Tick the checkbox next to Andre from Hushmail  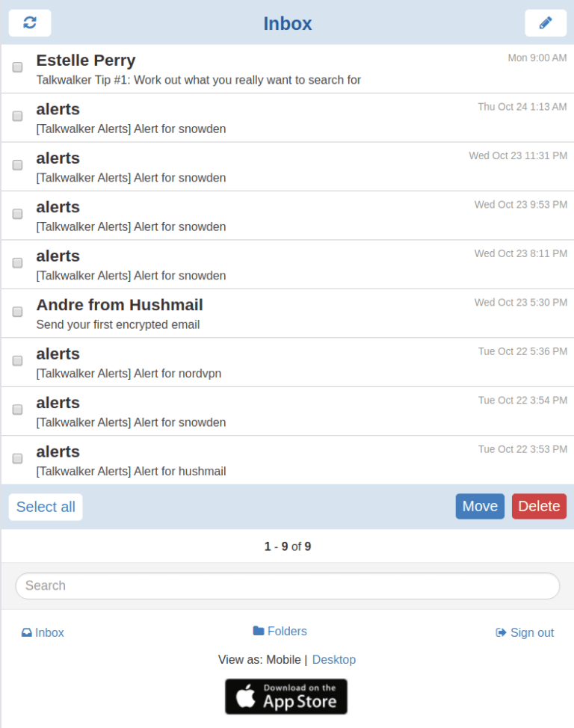pyautogui.click(x=16, y=312)
